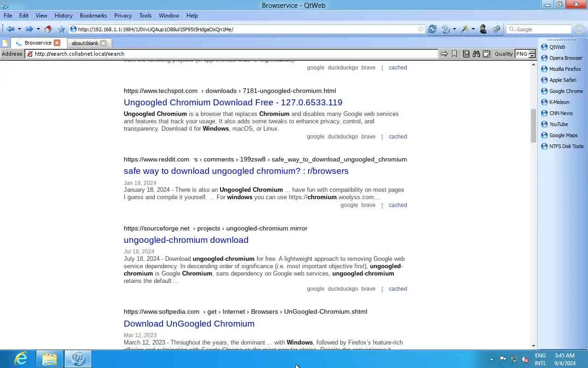The height and width of the screenshot is (368, 588).
Task: Clear the URL field with the X
Action: click(x=420, y=29)
